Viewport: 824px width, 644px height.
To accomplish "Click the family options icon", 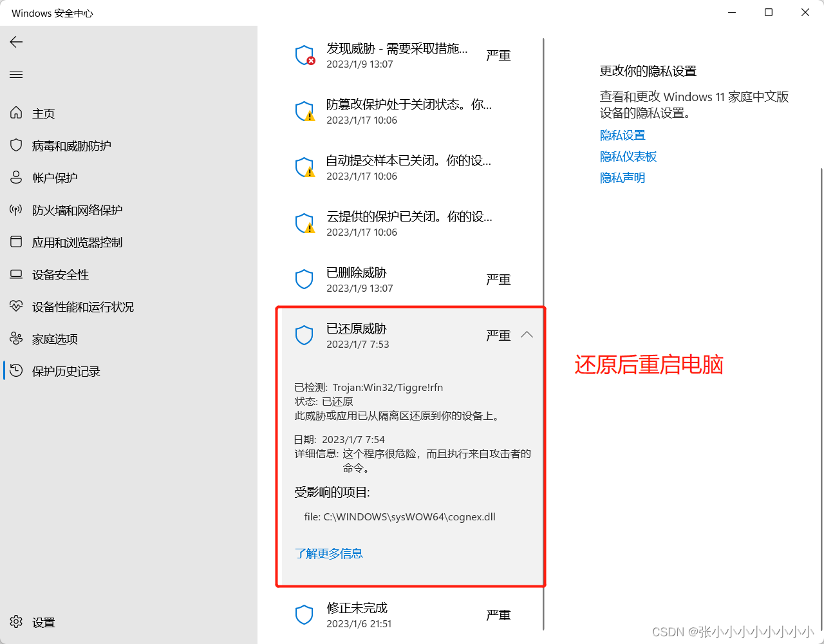I will [16, 338].
